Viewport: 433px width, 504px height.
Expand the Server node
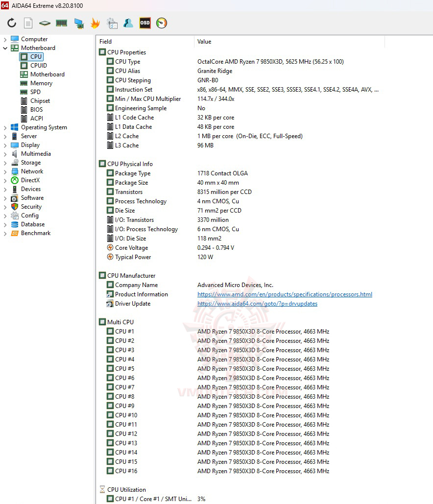tap(5, 136)
